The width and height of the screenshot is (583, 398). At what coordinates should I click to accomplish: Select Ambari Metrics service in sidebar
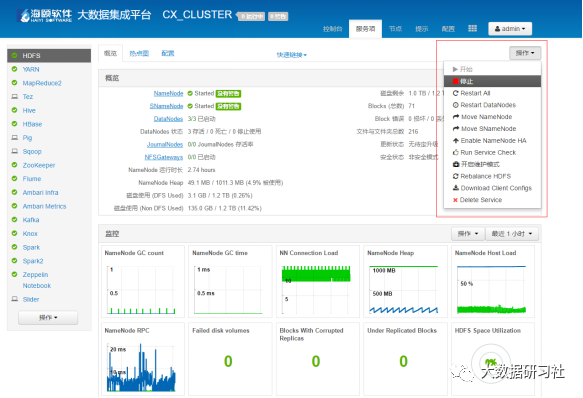pyautogui.click(x=45, y=206)
